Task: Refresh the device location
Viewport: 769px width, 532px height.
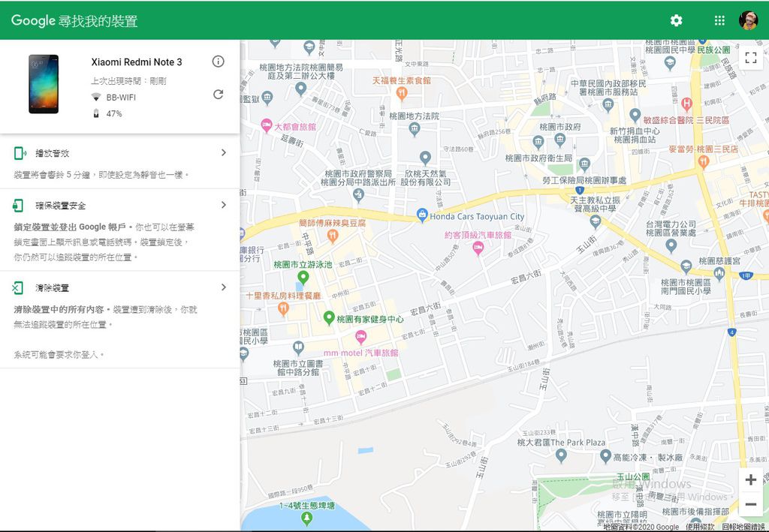Action: tap(219, 95)
